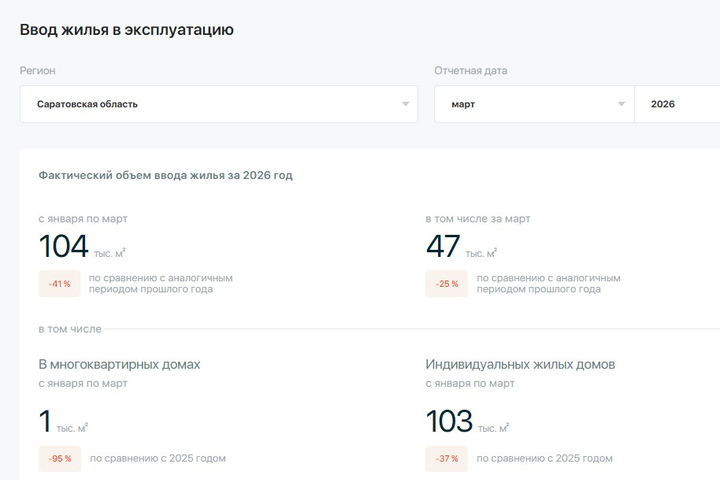Image resolution: width=720 pixels, height=480 pixels.
Task: Click the Фактический объем ввода жилья heading
Action: 165,175
